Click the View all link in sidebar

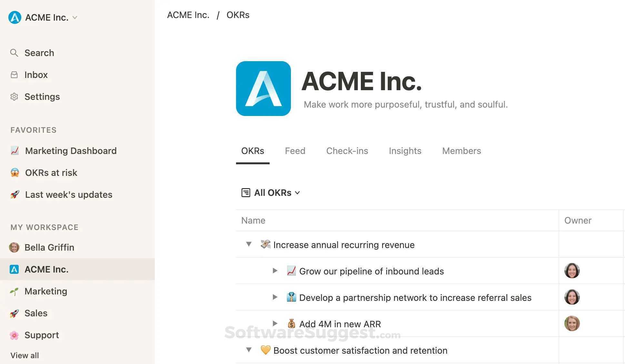[25, 355]
